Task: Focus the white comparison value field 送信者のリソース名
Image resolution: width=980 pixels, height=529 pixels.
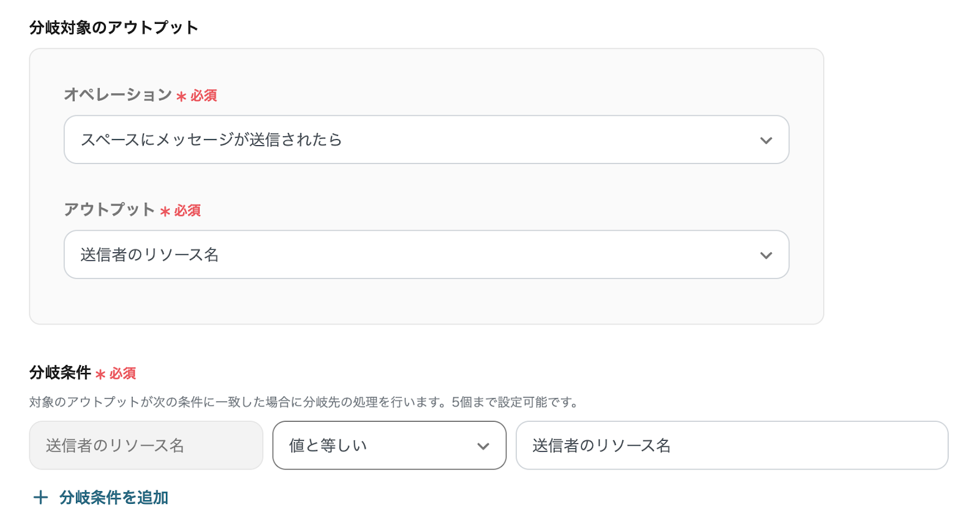Action: [731, 446]
